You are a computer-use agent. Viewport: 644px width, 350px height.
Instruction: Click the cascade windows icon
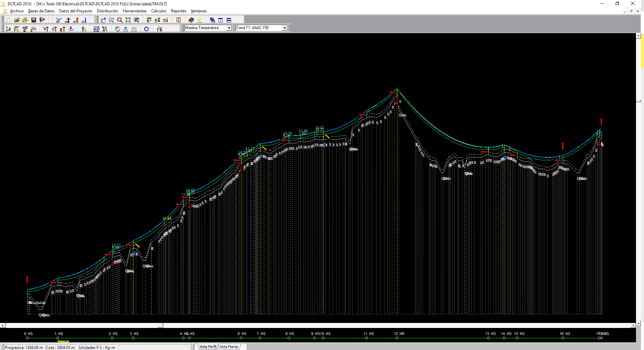[x=212, y=20]
